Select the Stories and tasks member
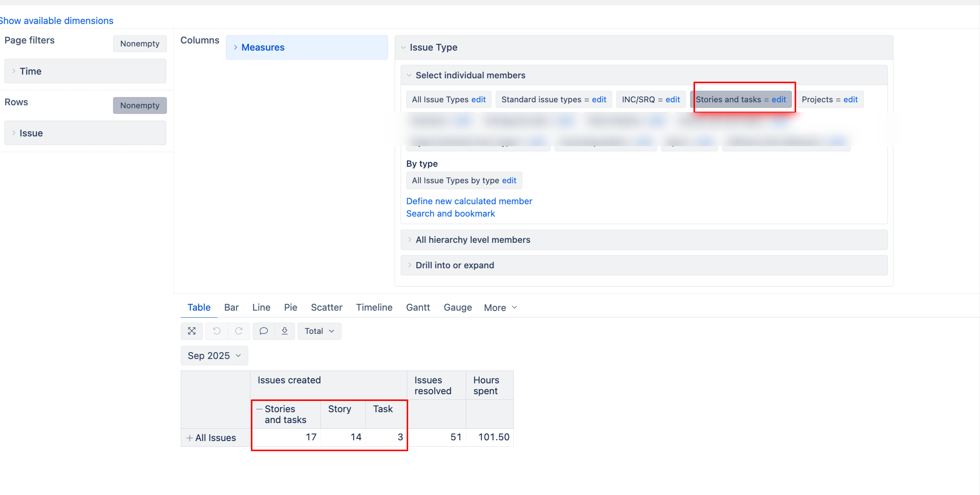 728,99
